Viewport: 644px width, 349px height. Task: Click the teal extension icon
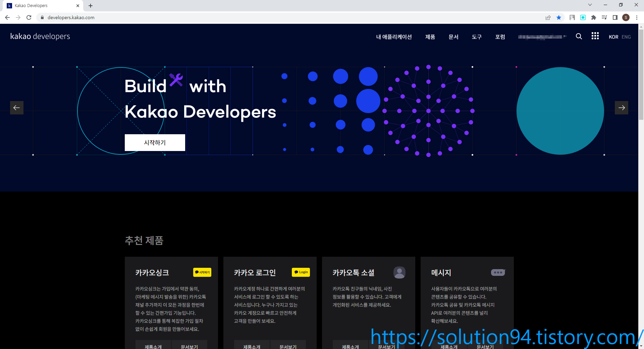[x=583, y=17]
